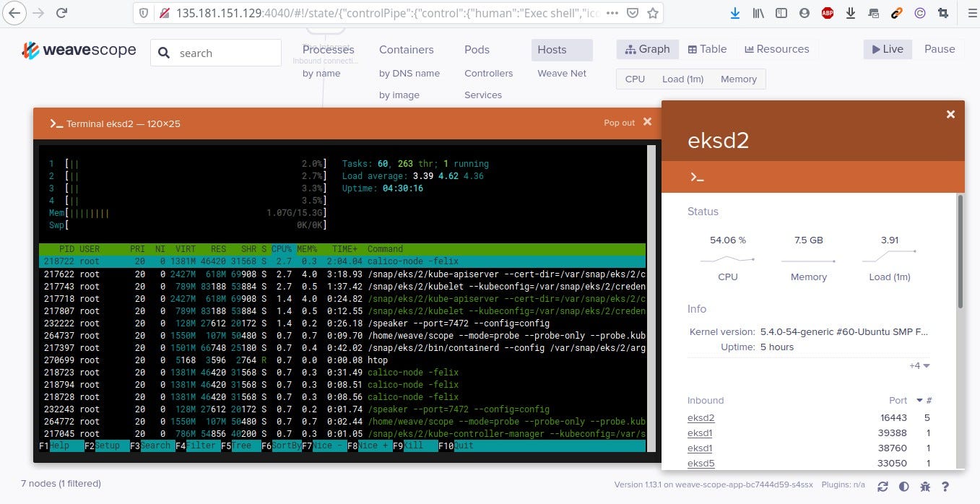
Task: Open the help question mark icon
Action: [945, 487]
